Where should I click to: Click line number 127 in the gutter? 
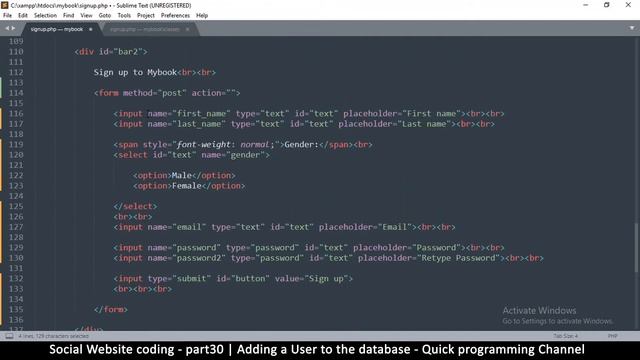[x=16, y=227]
